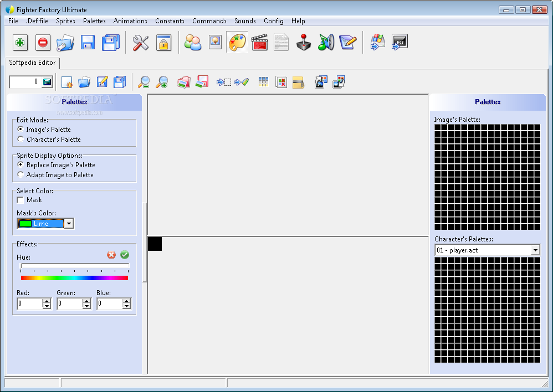Open the Sprites menu
Image resolution: width=553 pixels, height=392 pixels.
pyautogui.click(x=65, y=21)
